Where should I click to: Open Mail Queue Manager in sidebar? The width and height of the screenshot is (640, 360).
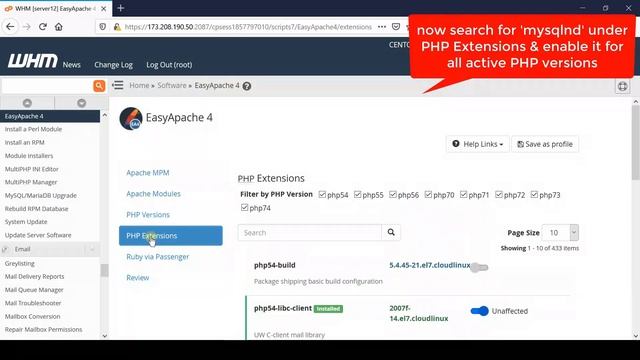(34, 290)
